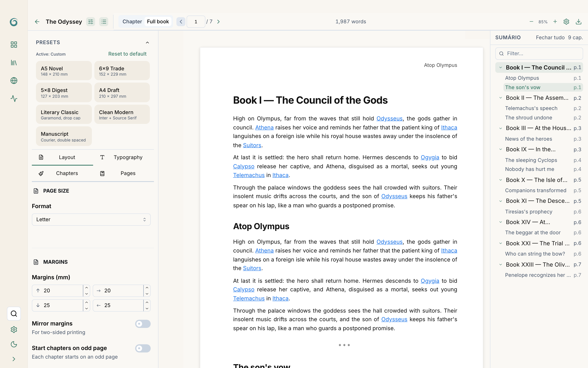Viewport: 588px width, 368px height.
Task: Collapse Book XXIII — The Oliv... chevron
Action: point(501,265)
